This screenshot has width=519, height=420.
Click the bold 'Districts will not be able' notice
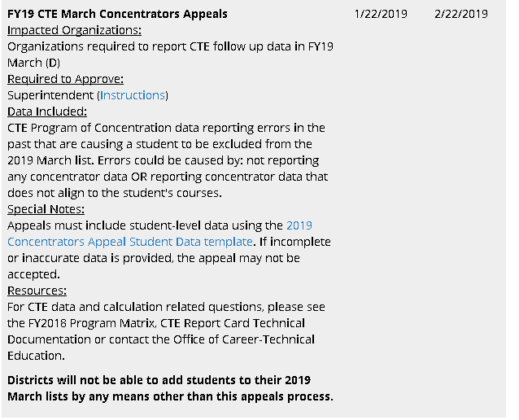pyautogui.click(x=170, y=388)
